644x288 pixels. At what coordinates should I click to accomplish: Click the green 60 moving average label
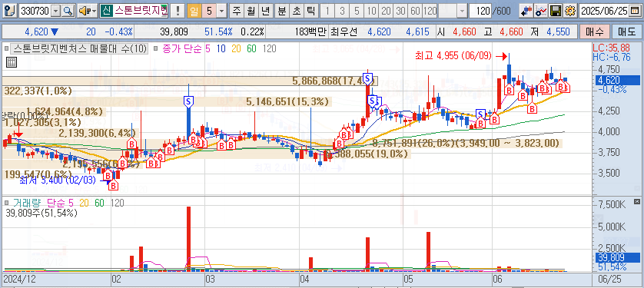coord(251,49)
